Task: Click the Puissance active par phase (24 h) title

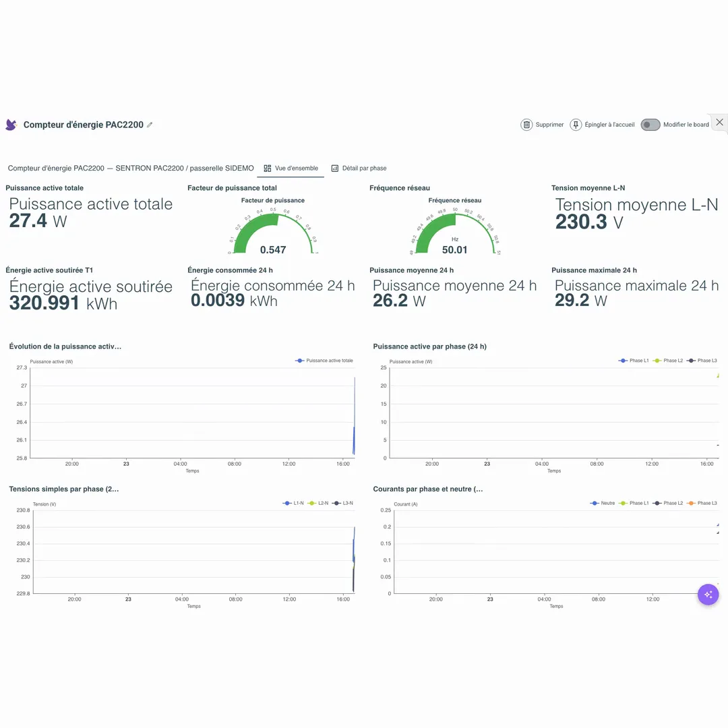Action: click(x=430, y=346)
